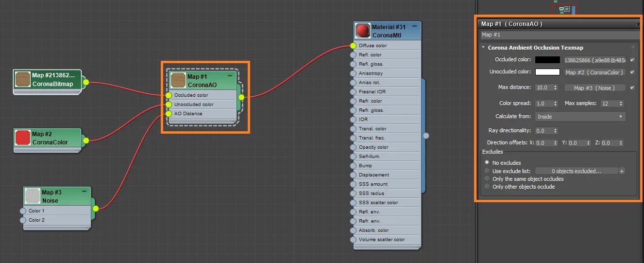Click the Material #31 red sphere preview
The height and width of the screenshot is (263, 644).
pyautogui.click(x=363, y=31)
